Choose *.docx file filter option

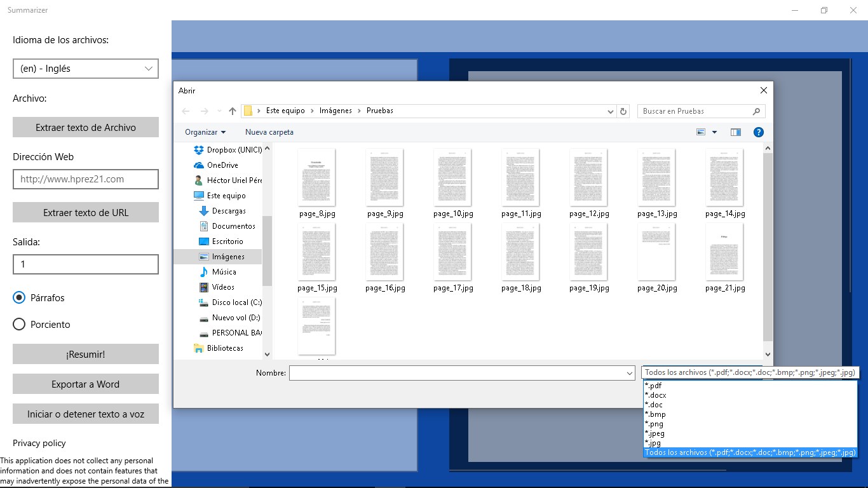[x=750, y=395]
